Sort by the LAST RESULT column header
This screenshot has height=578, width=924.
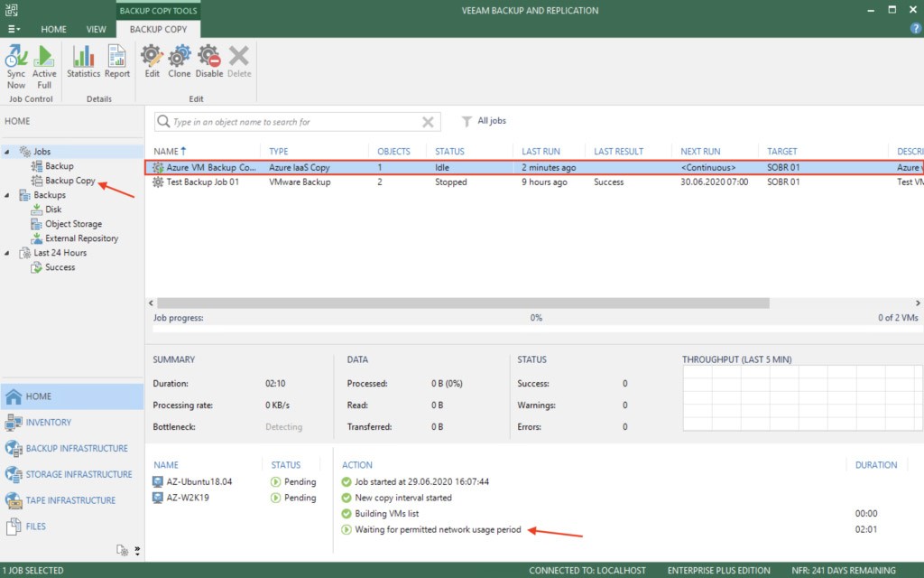coord(619,152)
